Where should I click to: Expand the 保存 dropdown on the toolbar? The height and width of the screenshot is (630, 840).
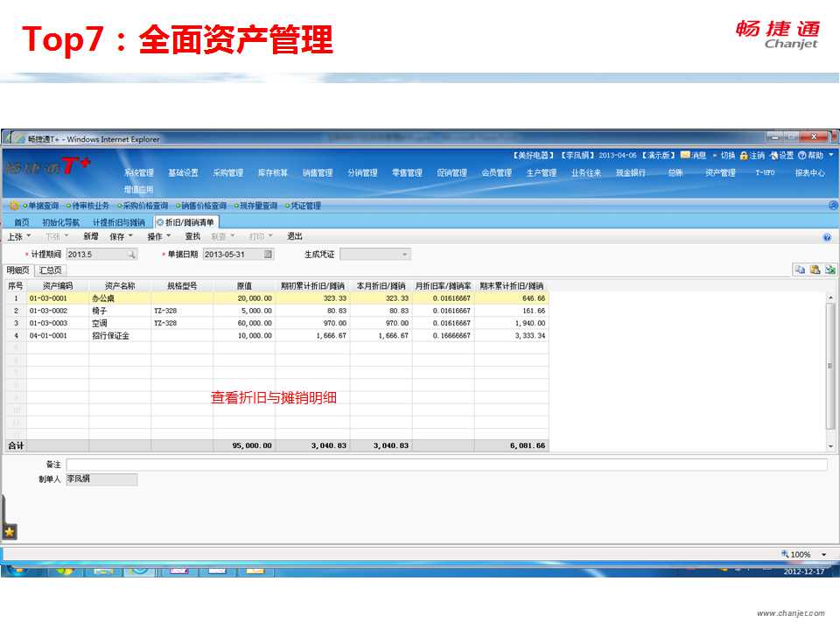[121, 236]
